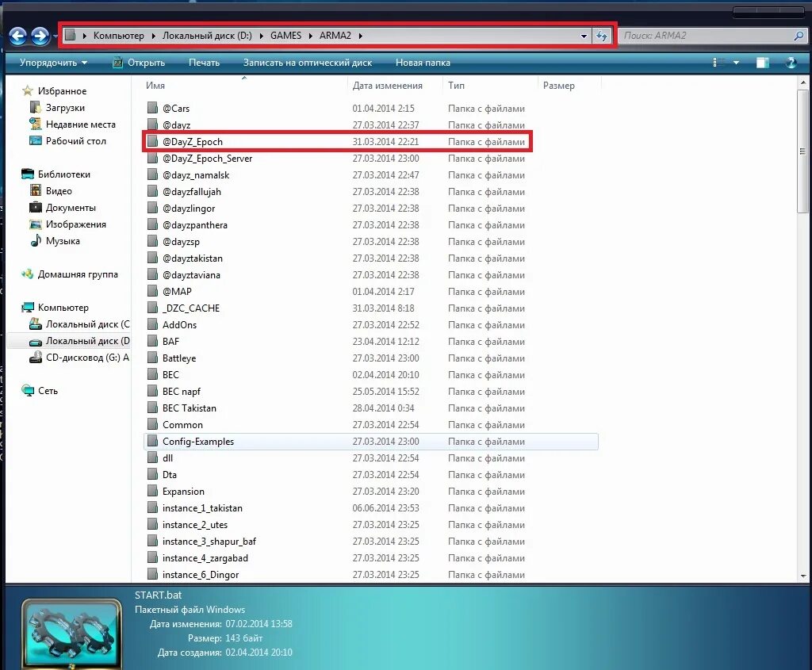
Task: Click the Документы library icon
Action: [x=35, y=207]
